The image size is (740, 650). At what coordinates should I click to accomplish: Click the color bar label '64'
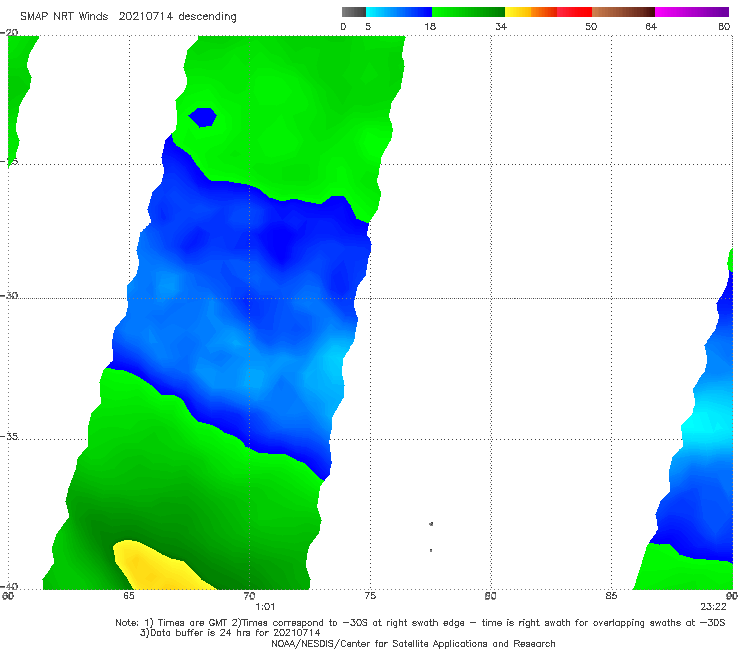tap(651, 27)
